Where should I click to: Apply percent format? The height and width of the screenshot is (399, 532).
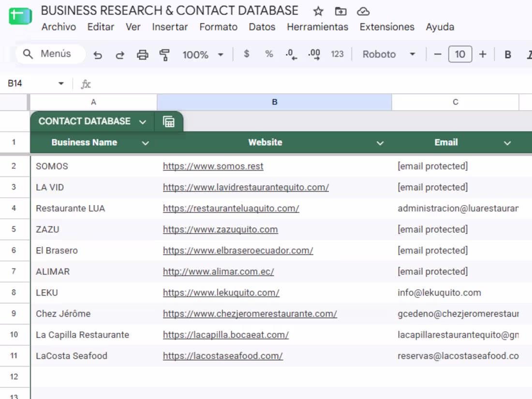(269, 54)
